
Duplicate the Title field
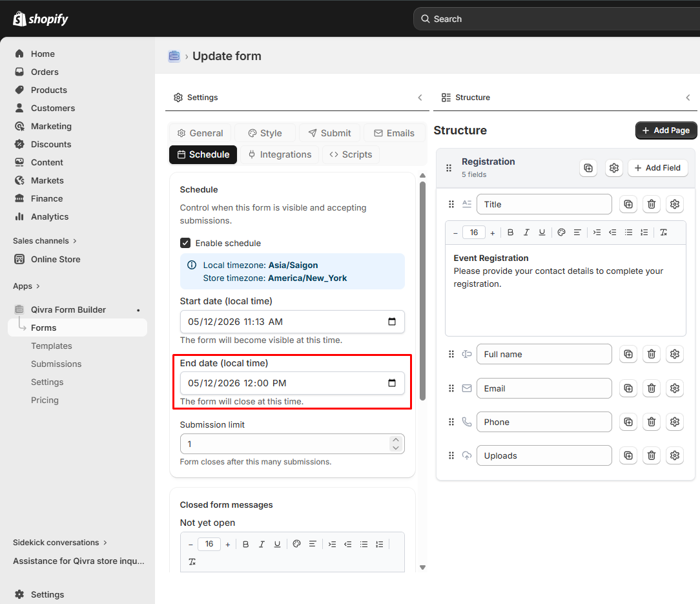coord(628,204)
